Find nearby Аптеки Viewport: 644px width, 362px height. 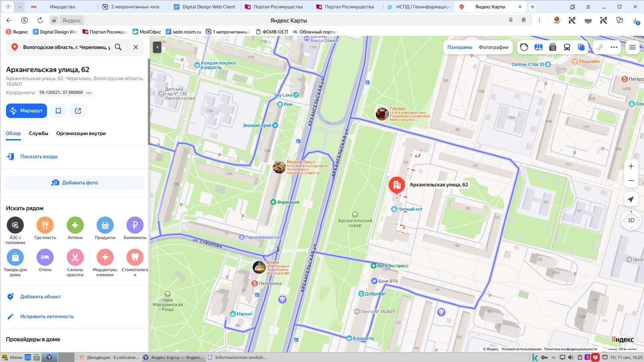75,229
